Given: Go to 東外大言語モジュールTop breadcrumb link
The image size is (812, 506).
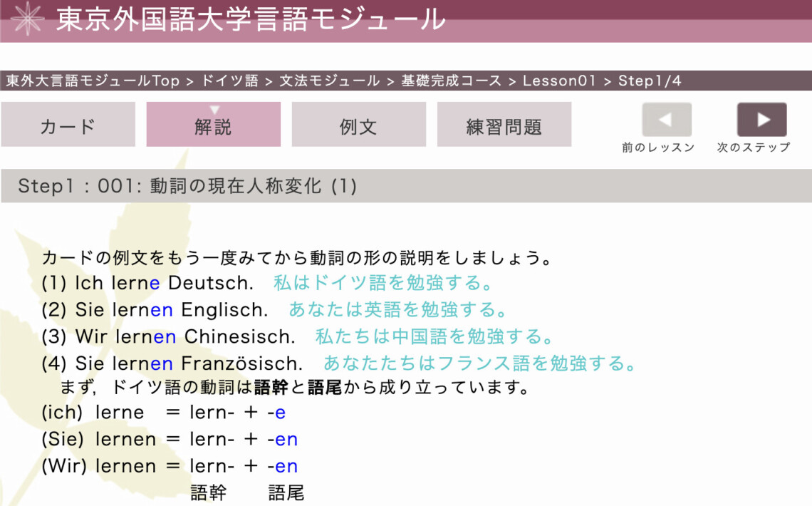Looking at the screenshot, I should pyautogui.click(x=93, y=81).
